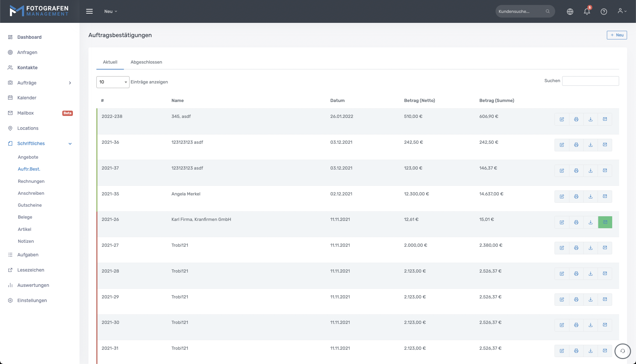Image resolution: width=636 pixels, height=364 pixels.
Task: Collapse the Schriftliches menu section
Action: 70,144
